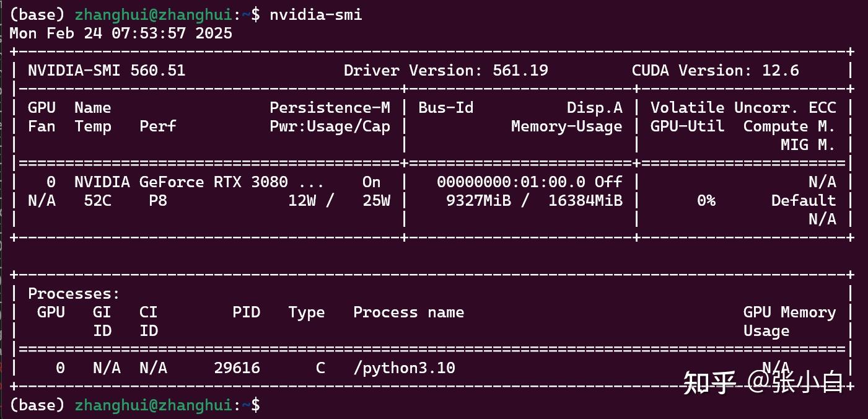The width and height of the screenshot is (868, 419).
Task: Click the nvidia-smi command text
Action: click(x=315, y=15)
